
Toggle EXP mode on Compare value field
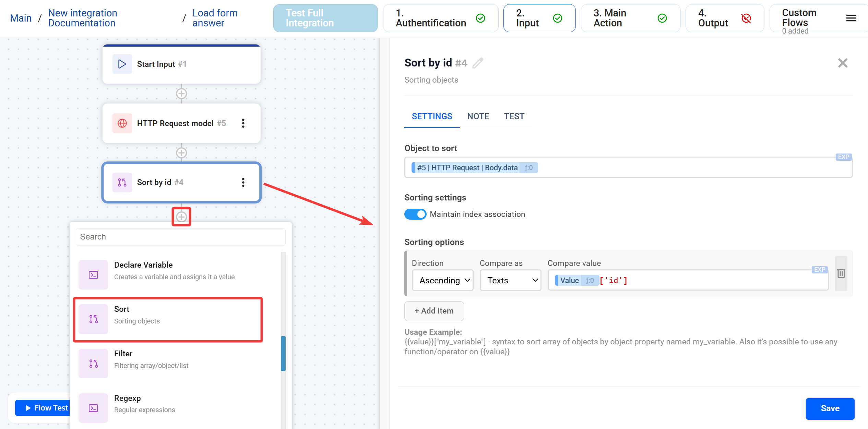pos(819,270)
